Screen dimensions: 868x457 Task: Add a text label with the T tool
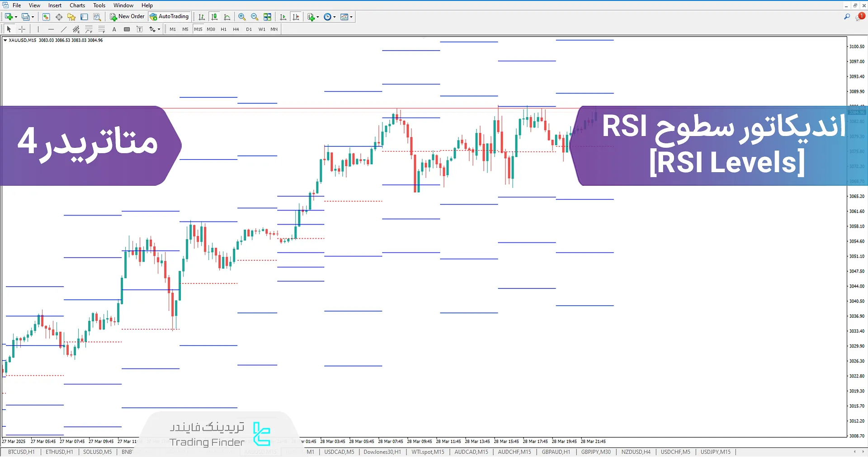(x=140, y=29)
